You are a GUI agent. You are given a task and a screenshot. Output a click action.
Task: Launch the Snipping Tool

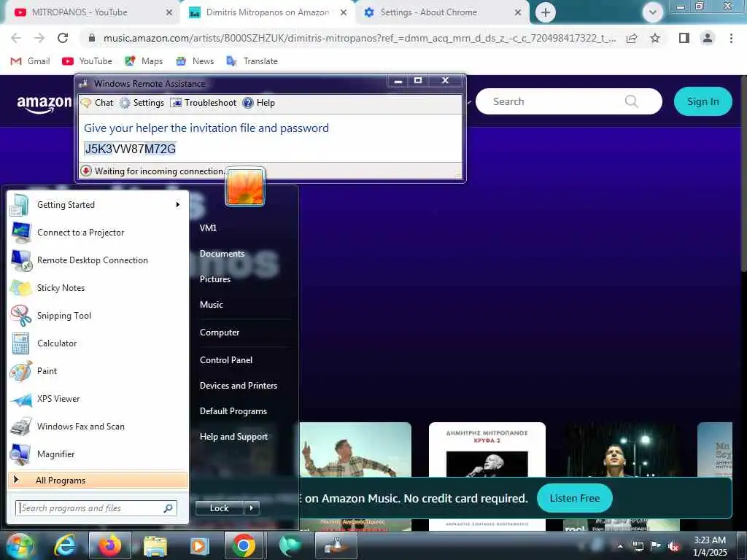click(x=98, y=315)
